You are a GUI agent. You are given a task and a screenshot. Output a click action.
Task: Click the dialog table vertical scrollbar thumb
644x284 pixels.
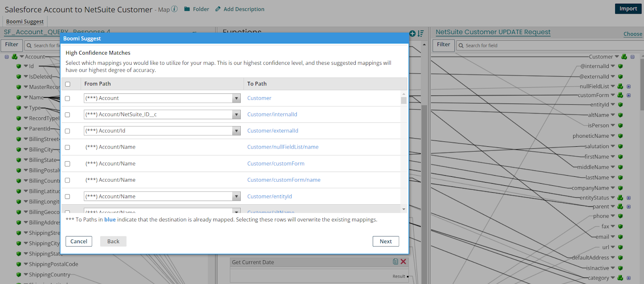[x=404, y=100]
